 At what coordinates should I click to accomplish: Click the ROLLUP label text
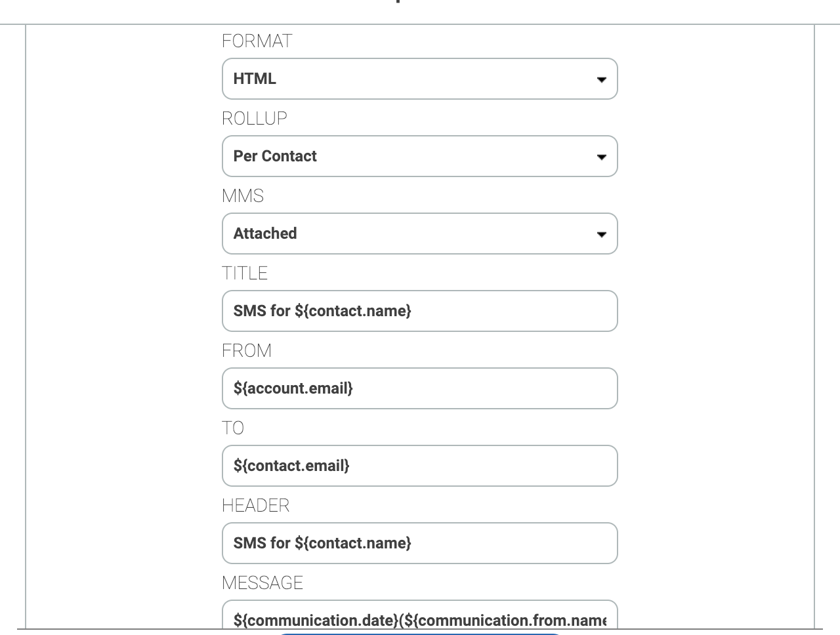pos(255,119)
